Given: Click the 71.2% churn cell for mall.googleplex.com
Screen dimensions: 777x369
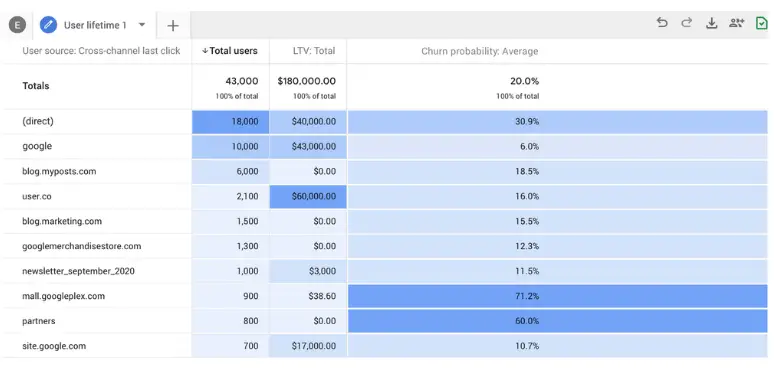Looking at the screenshot, I should point(558,296).
